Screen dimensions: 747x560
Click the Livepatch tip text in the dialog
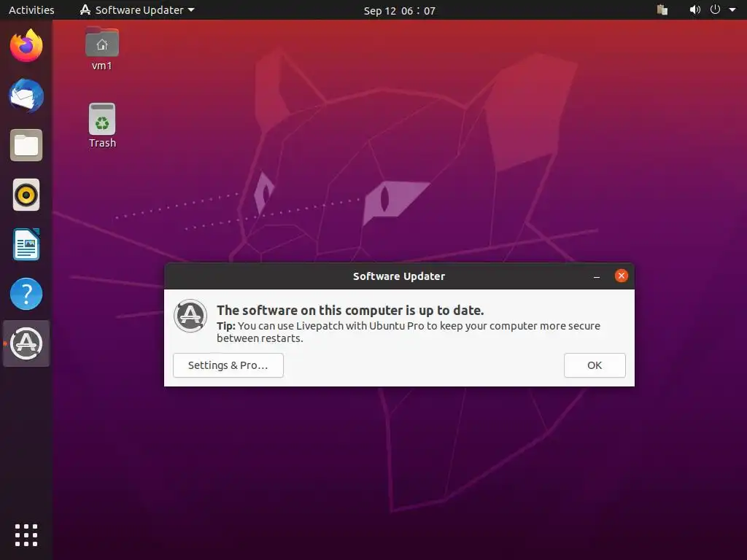[x=409, y=332]
